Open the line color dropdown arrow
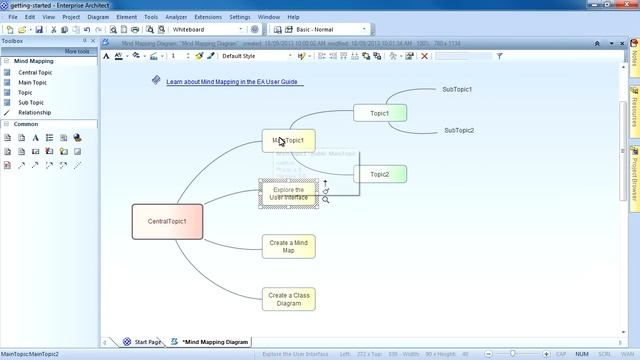The height and width of the screenshot is (360, 640). (162, 56)
